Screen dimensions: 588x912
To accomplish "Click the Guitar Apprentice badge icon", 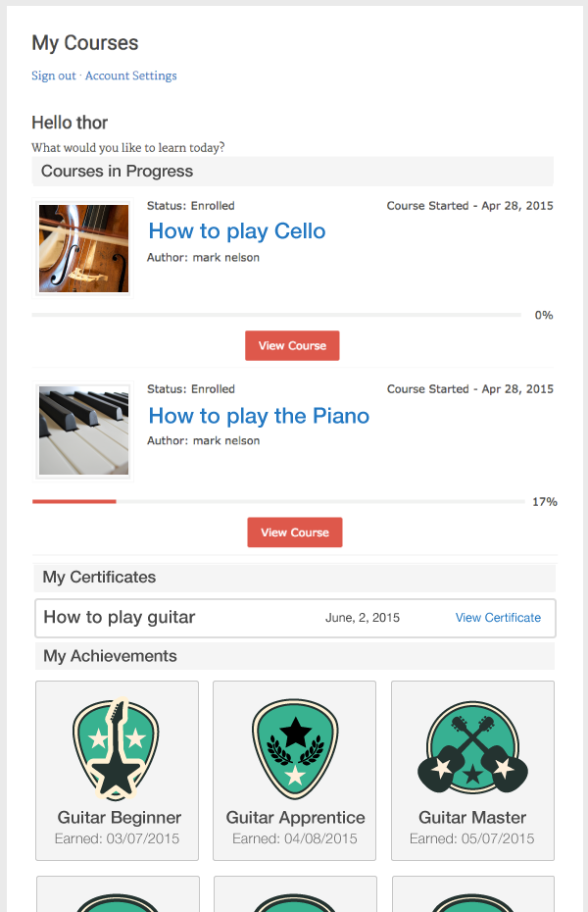I will 295,748.
